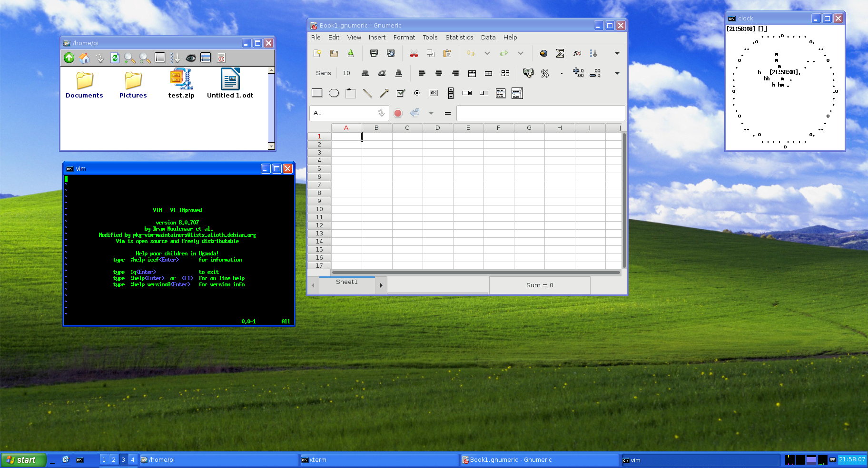This screenshot has width=868, height=468.
Task: Open a file with the Gnumeric toolbar
Action: click(x=334, y=53)
